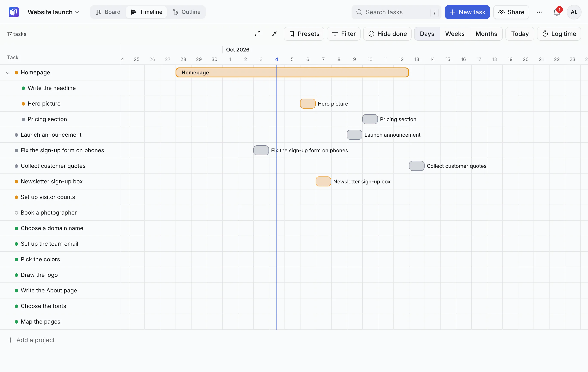The width and height of the screenshot is (588, 372).
Task: Click the orange dot for Set up visitor counts
Action: 16,197
